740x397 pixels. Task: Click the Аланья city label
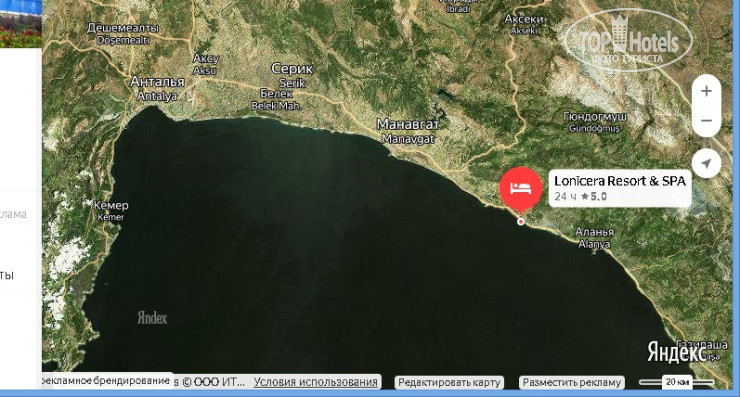[x=594, y=232]
